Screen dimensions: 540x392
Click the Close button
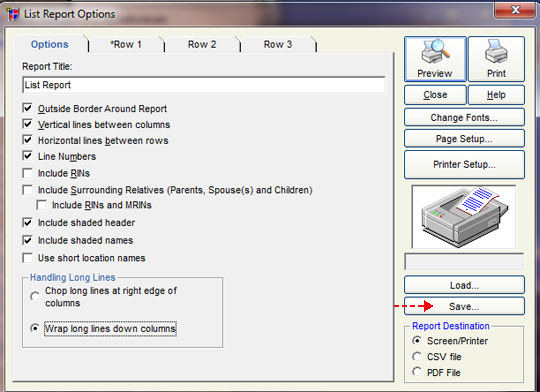click(435, 95)
